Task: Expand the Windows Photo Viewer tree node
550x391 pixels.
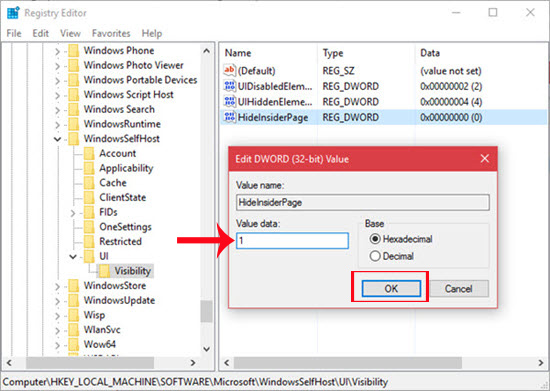Action: 57,66
